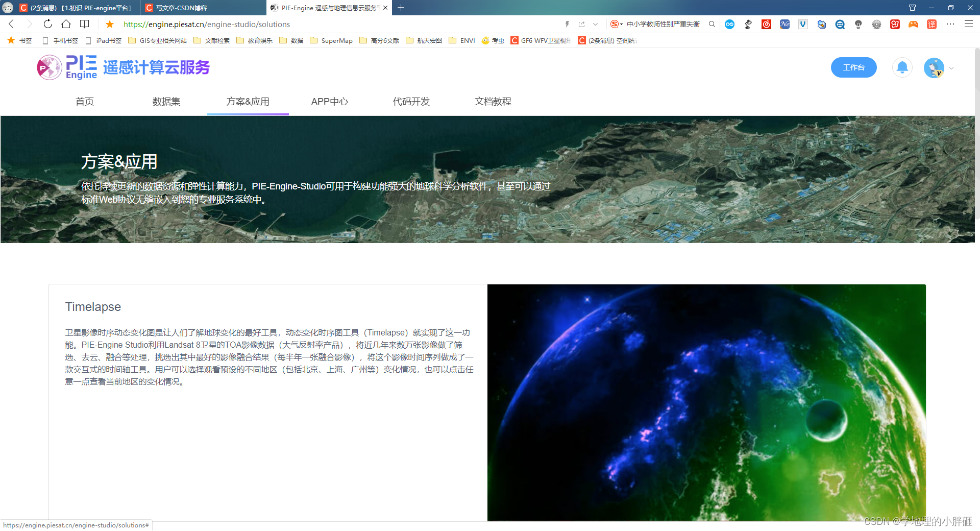Viewport: 980px width, 531px height.
Task: Click the bookmark star in address bar
Action: point(110,24)
